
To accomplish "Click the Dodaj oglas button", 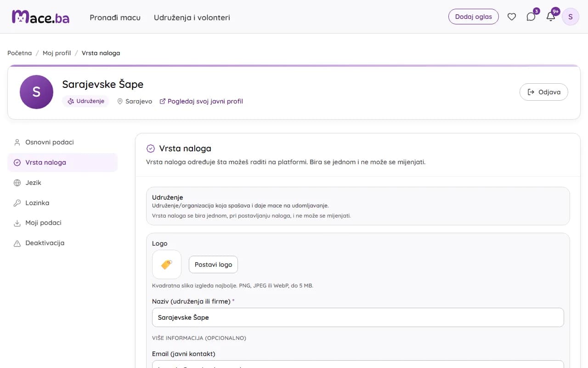I will (x=474, y=17).
